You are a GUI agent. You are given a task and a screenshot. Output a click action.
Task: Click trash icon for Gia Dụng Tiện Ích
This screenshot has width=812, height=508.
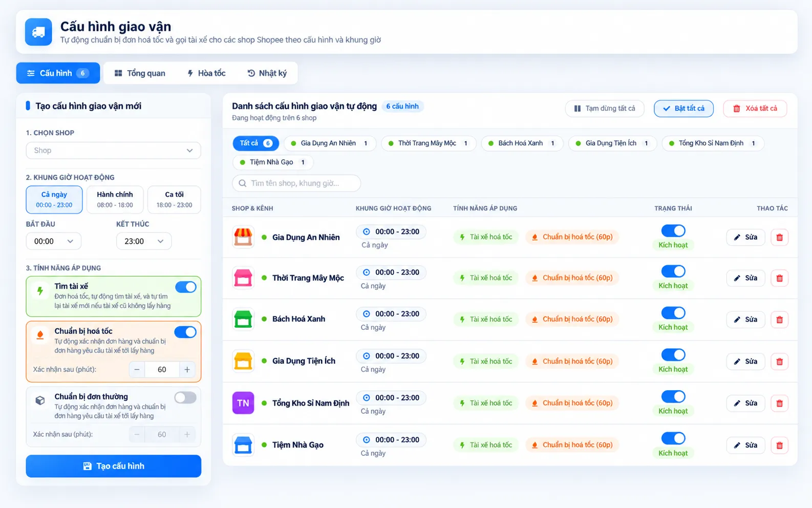pos(779,362)
